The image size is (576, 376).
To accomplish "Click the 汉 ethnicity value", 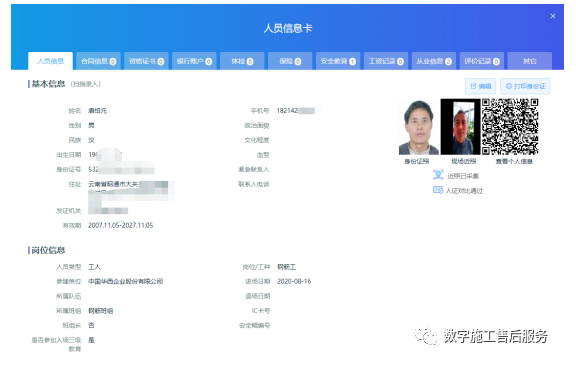I will pos(91,140).
